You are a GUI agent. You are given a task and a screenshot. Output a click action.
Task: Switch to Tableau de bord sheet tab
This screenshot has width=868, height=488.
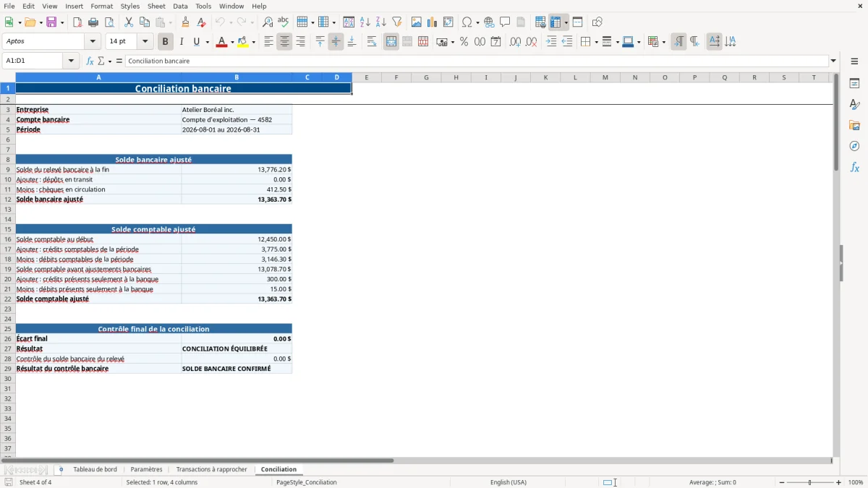click(x=95, y=470)
